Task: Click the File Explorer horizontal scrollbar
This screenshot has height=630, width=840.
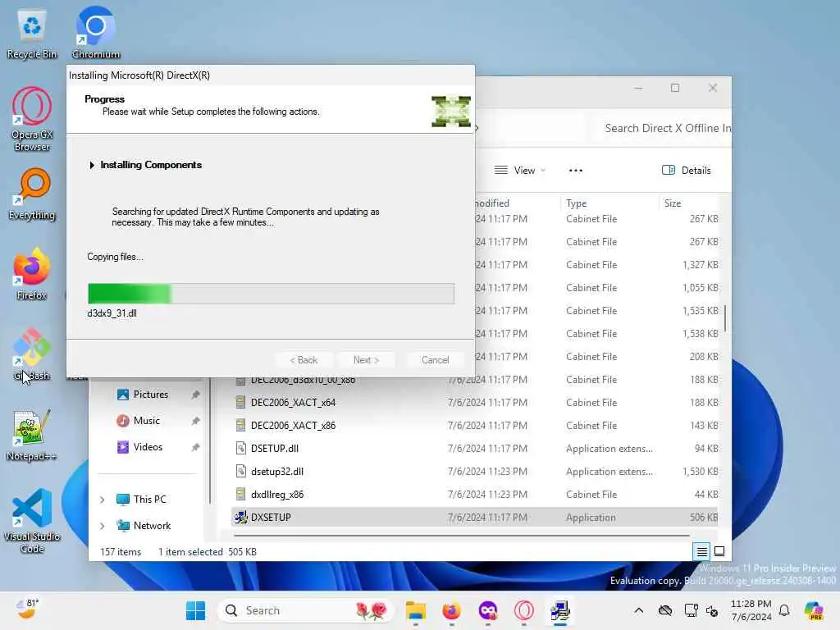Action: [x=462, y=535]
